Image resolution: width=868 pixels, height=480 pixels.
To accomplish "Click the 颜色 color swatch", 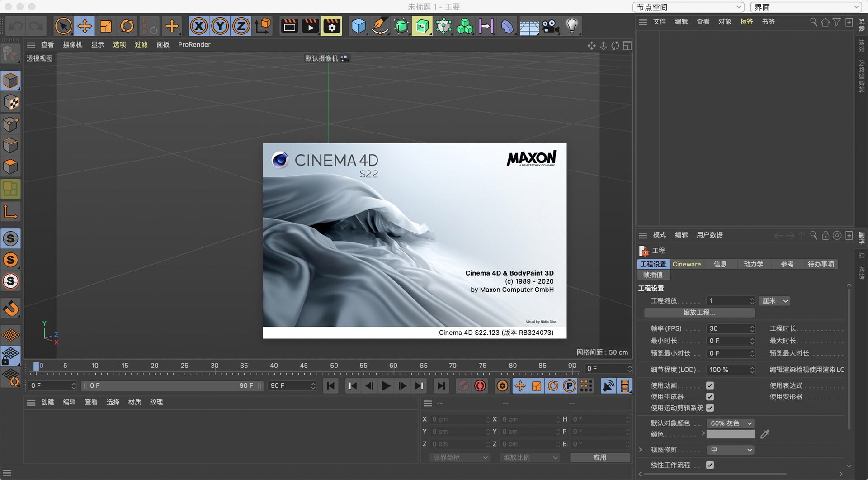I will tap(731, 434).
